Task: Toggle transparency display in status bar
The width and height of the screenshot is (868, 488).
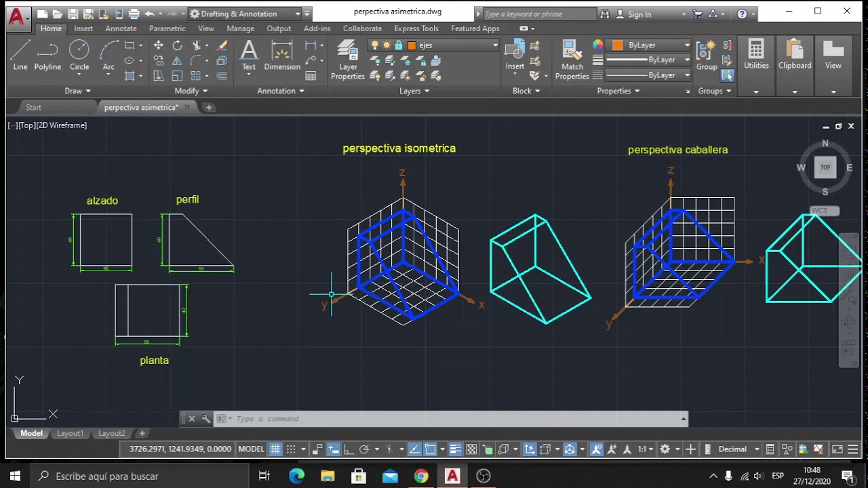Action: pos(472,449)
